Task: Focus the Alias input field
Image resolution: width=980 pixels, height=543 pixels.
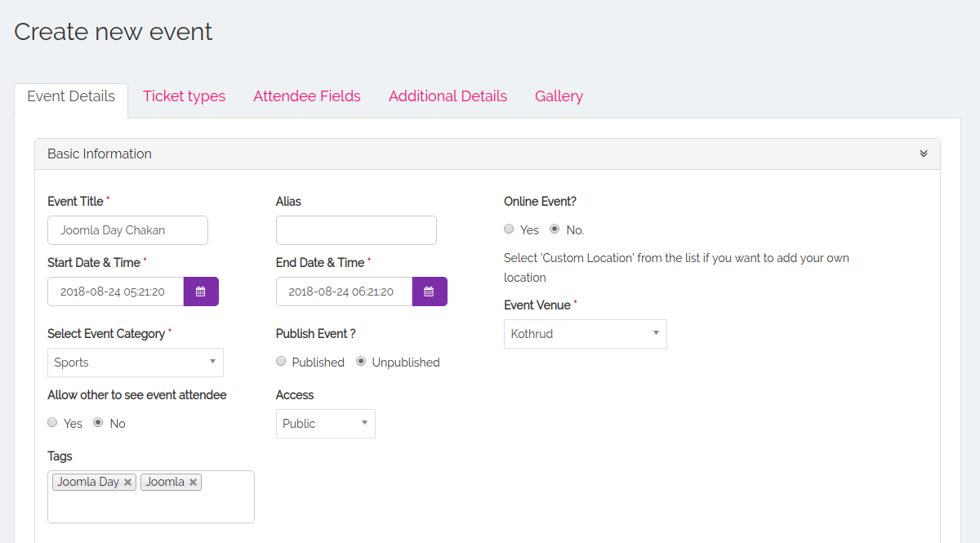Action: pyautogui.click(x=356, y=230)
